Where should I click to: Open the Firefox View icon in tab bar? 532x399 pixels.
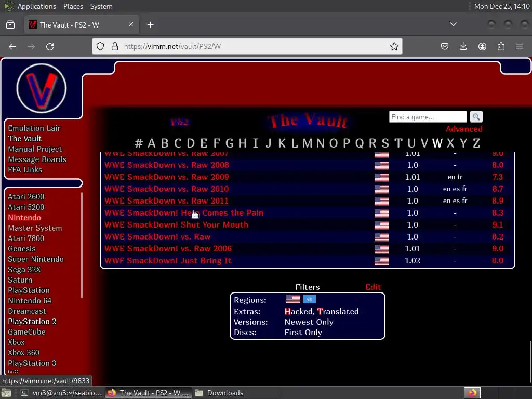[10, 25]
